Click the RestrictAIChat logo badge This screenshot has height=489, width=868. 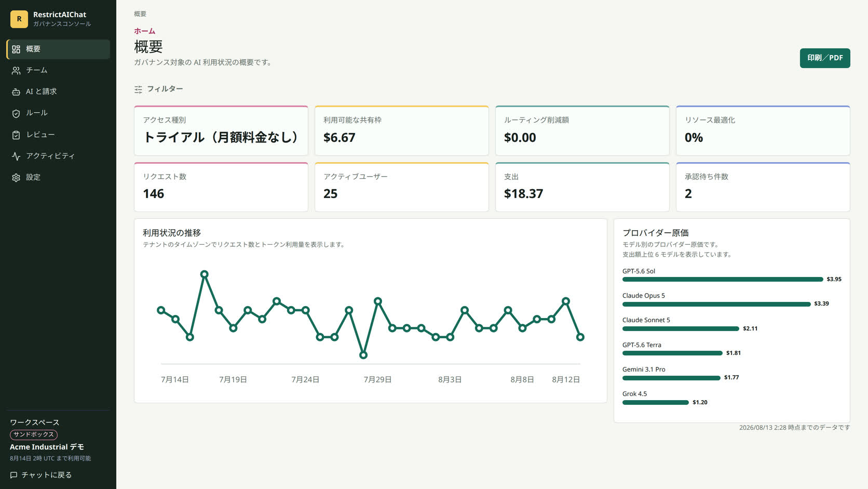(19, 19)
